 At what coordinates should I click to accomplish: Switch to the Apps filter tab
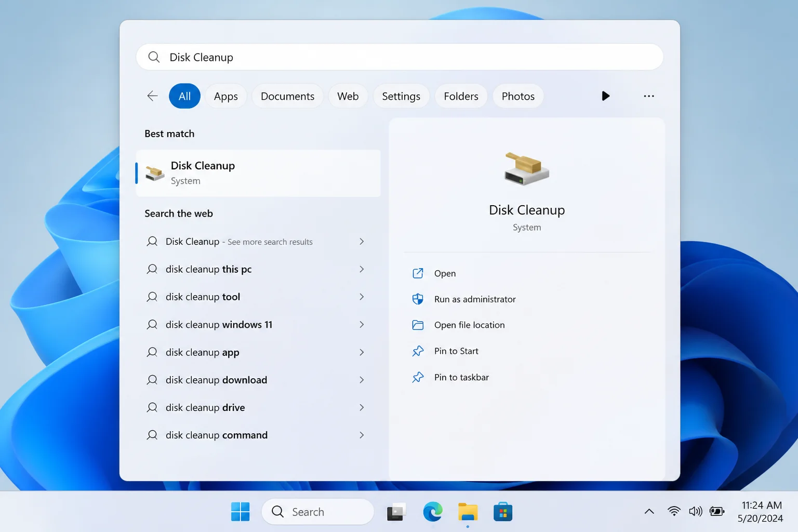click(x=226, y=96)
